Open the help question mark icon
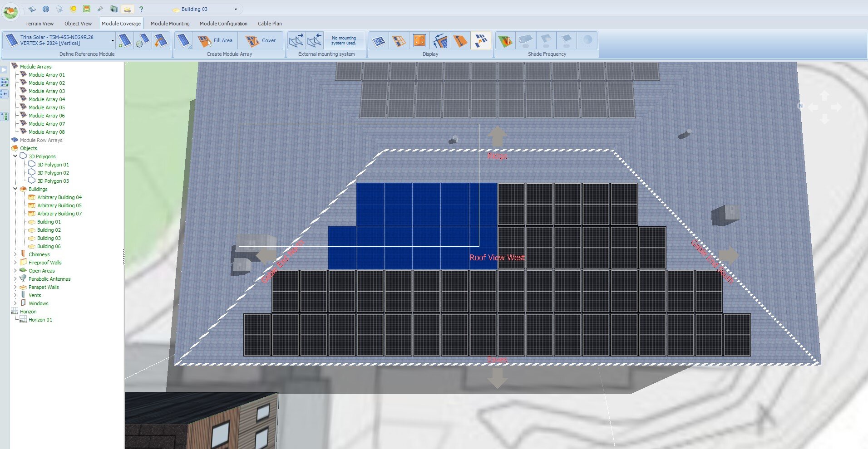 point(141,9)
